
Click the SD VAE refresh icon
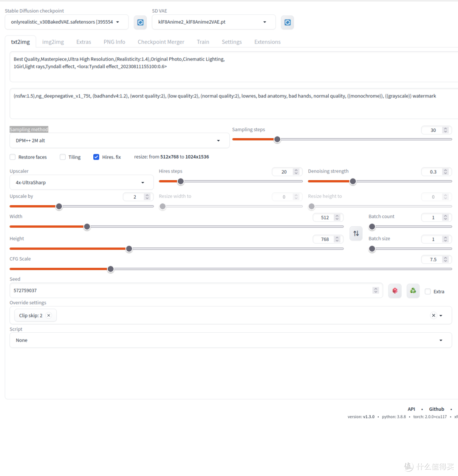point(288,22)
